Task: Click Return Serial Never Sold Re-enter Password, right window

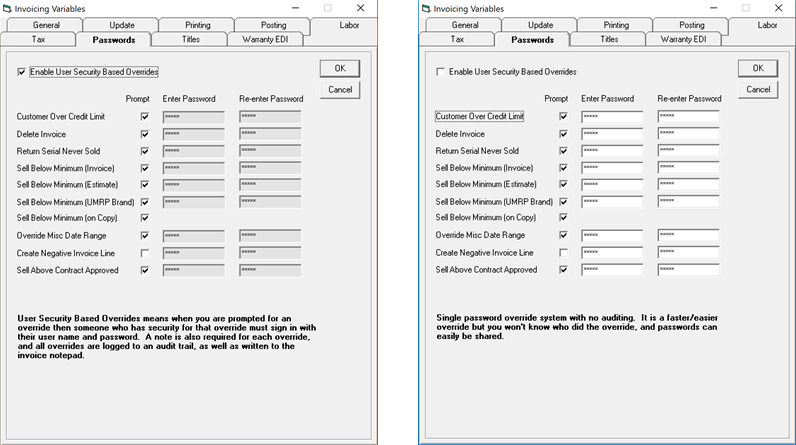Action: click(x=688, y=151)
